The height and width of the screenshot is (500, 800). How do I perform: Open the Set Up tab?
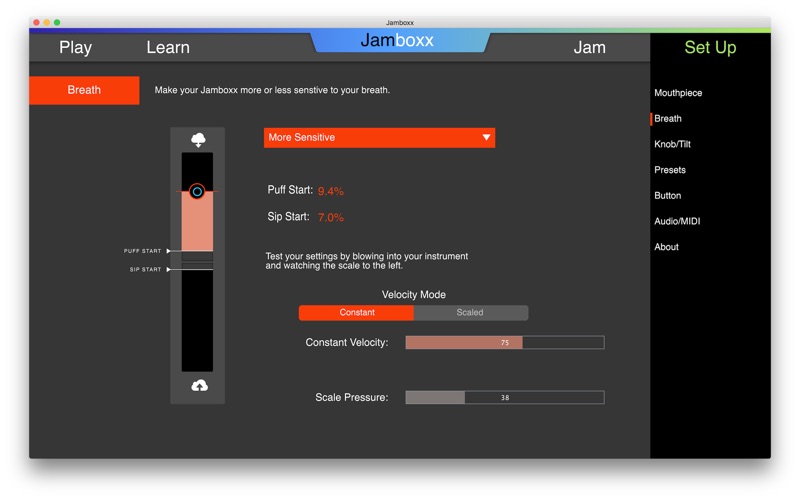[710, 47]
